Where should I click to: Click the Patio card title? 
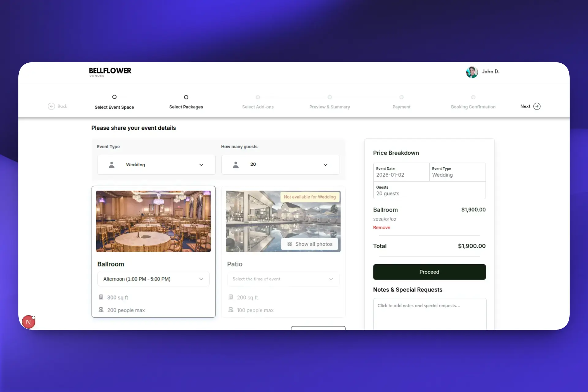tap(235, 264)
